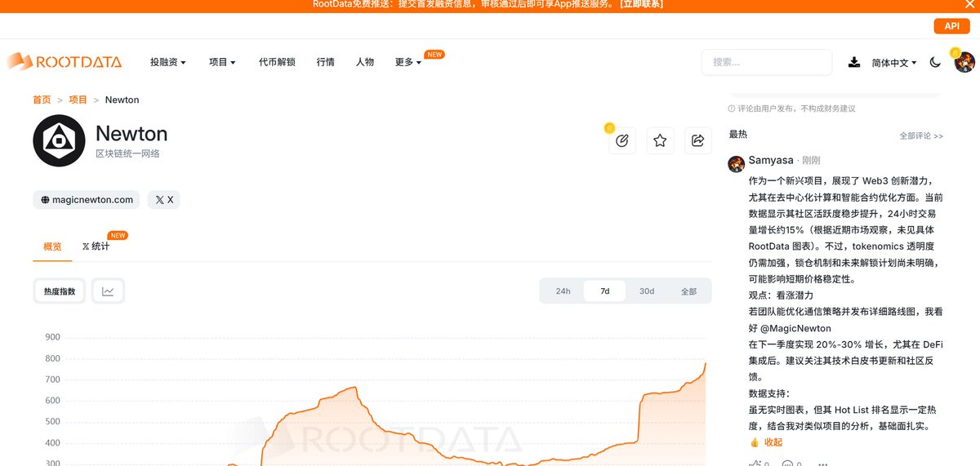Switch to the X 统计 tab
Image resolution: width=980 pixels, height=466 pixels.
(96, 246)
